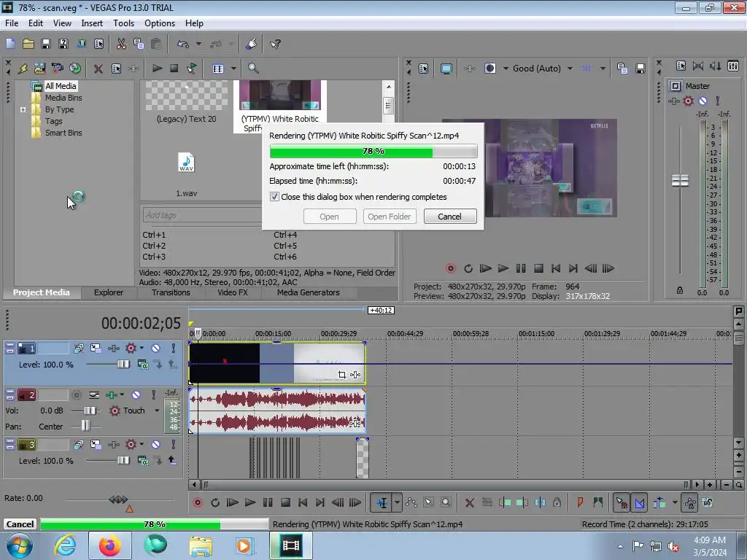Screen dimensions: 747x560
Task: Cancel rendering in the render dialog
Action: [x=449, y=216]
